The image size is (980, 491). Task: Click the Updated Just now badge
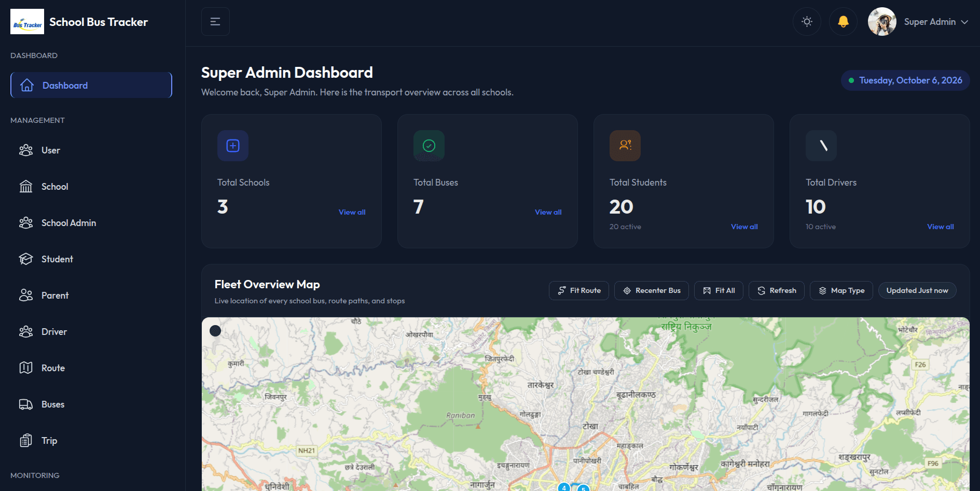tap(917, 290)
